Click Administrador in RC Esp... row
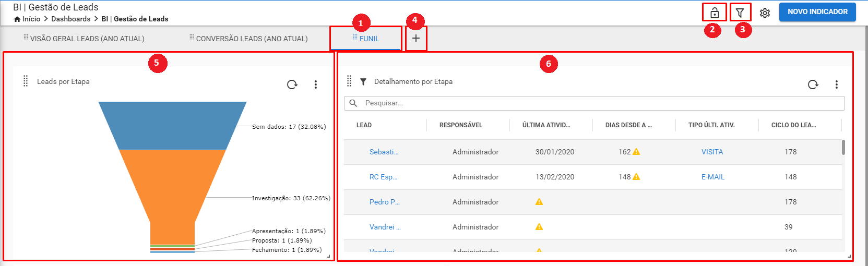Viewport: 868px width, 266px height. 475,177
